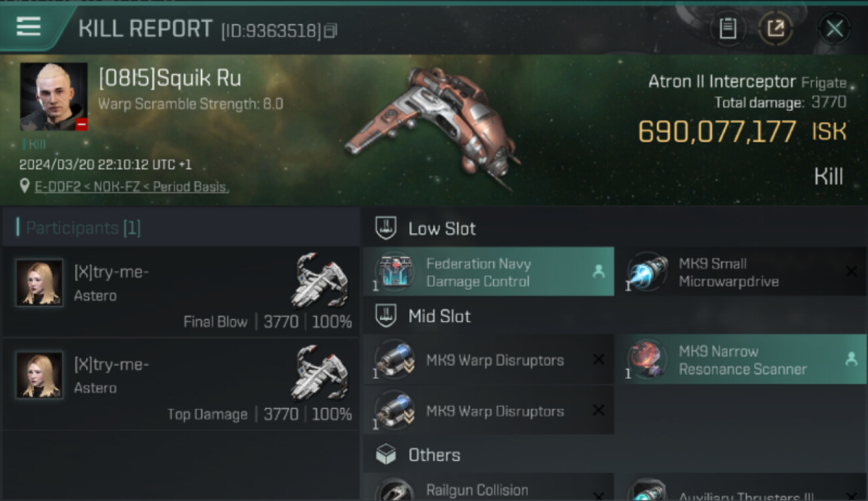The height and width of the screenshot is (501, 868).
Task: Open Squik Ru pilot portrait
Action: [x=53, y=97]
